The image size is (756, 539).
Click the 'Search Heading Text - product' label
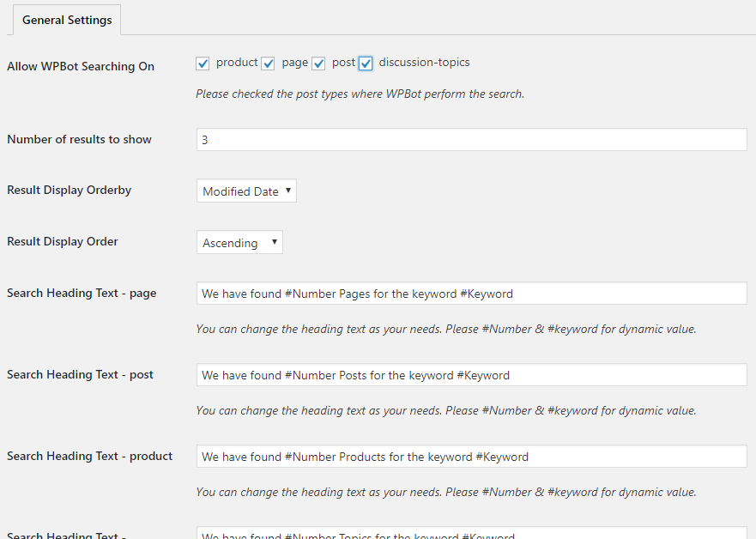coord(90,456)
